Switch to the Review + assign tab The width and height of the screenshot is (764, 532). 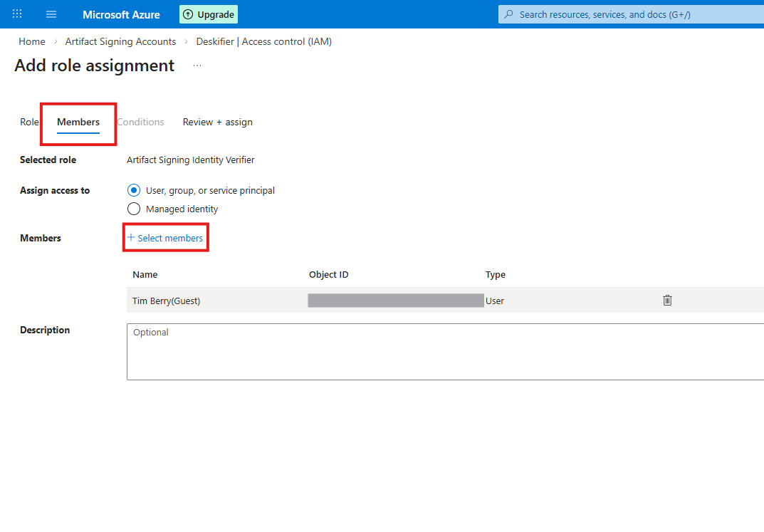[x=217, y=122]
